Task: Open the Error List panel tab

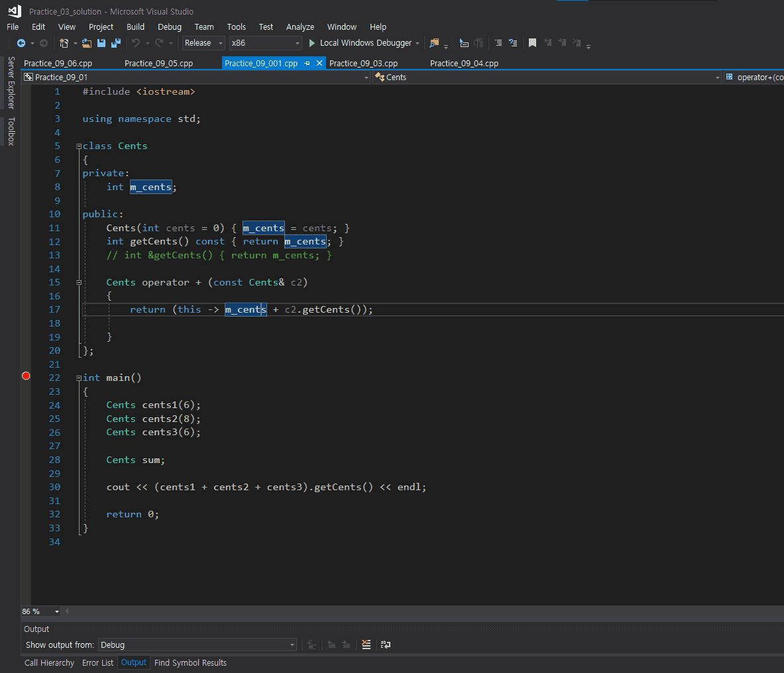Action: pos(97,663)
